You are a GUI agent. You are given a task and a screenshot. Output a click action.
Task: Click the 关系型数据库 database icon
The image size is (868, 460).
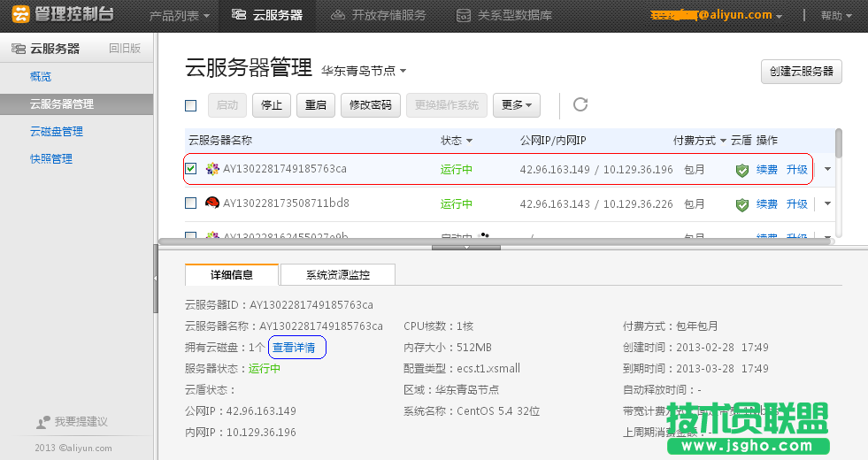pyautogui.click(x=464, y=16)
